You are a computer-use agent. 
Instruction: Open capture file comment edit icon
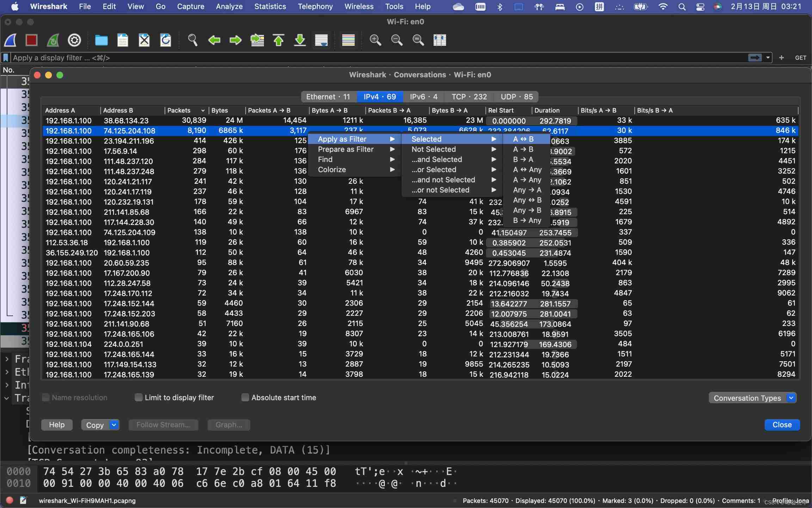coord(23,500)
